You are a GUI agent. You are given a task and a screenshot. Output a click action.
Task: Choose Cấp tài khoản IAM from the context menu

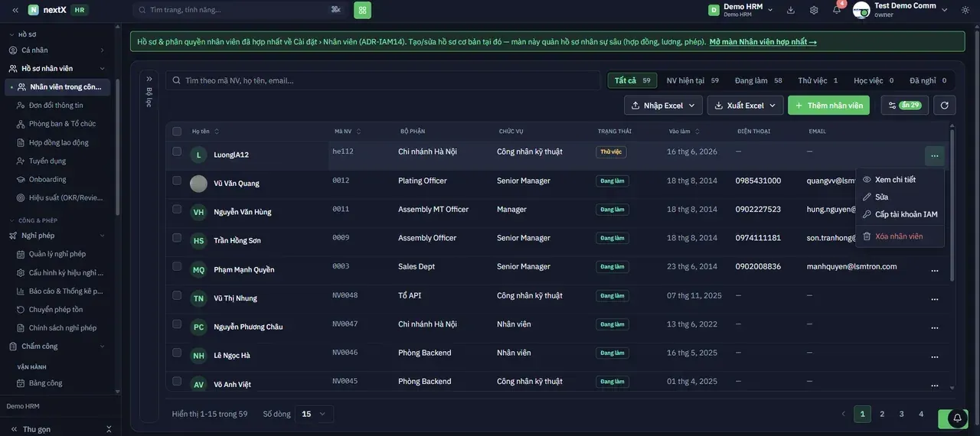click(x=900, y=215)
